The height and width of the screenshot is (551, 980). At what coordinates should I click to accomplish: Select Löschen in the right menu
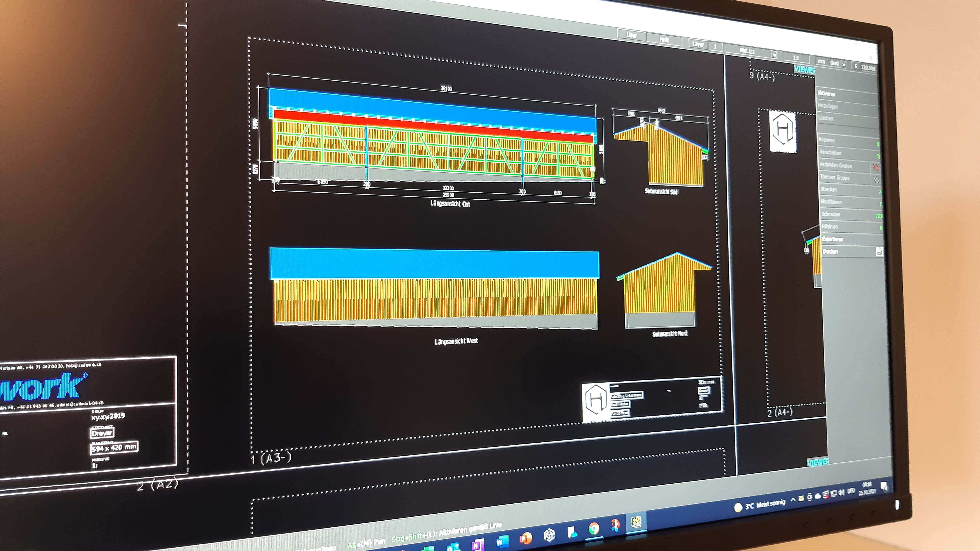pyautogui.click(x=848, y=118)
